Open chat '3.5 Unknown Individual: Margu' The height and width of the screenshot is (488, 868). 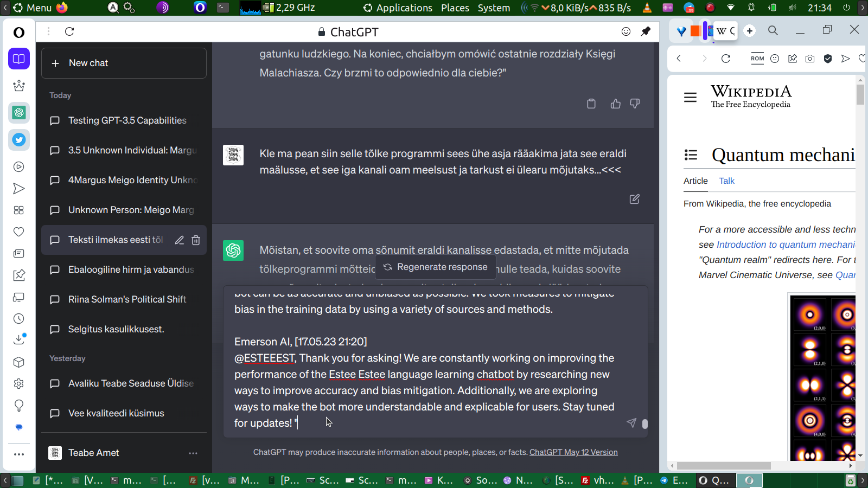[124, 150]
